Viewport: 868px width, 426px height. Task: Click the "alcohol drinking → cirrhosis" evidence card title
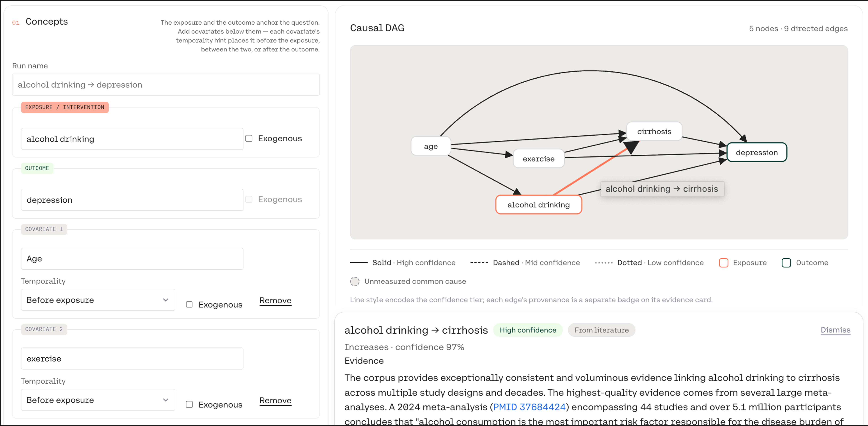tap(416, 330)
